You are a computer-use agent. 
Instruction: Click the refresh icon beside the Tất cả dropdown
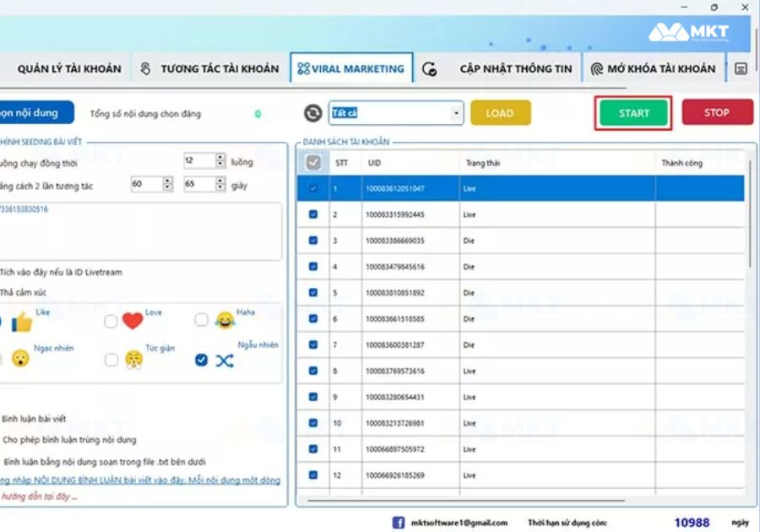click(313, 113)
